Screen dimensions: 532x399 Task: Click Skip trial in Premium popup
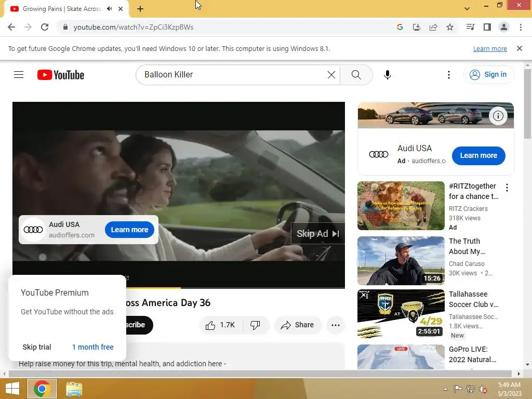(37, 347)
